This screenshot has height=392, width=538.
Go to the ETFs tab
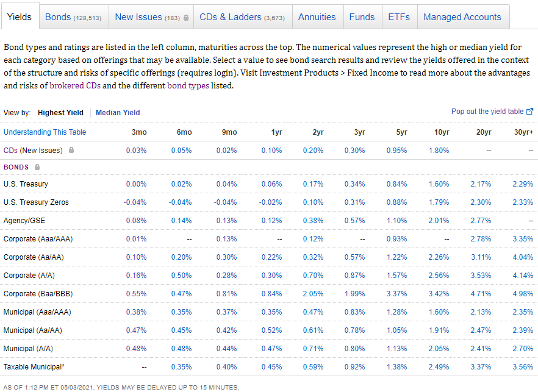point(399,17)
